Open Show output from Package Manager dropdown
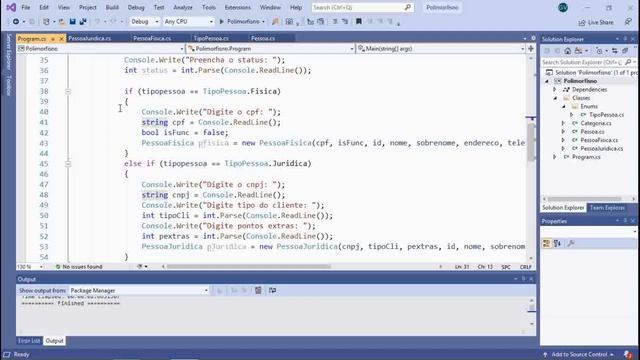Viewport: 640px width, 360px height. 139,291
